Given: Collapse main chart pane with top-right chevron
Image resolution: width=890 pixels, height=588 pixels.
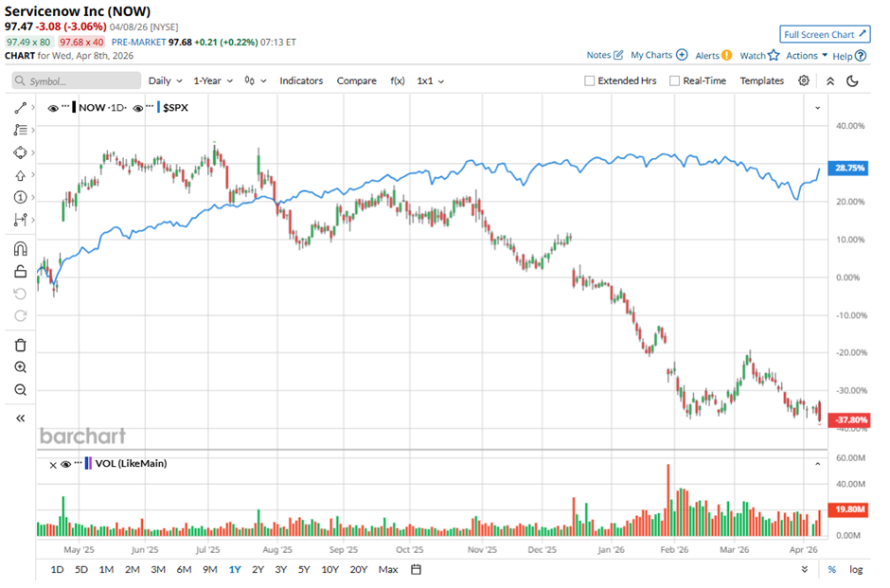Looking at the screenshot, I should 818,108.
